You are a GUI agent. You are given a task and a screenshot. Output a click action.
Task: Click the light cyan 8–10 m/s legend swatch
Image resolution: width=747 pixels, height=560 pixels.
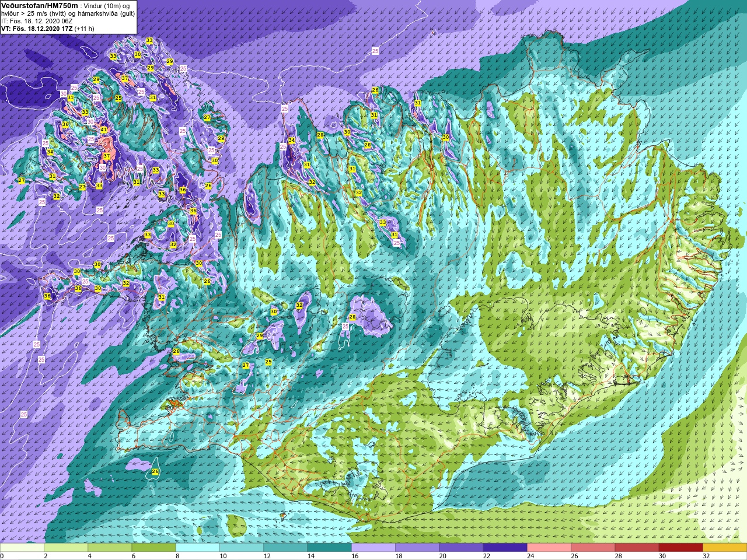click(198, 548)
